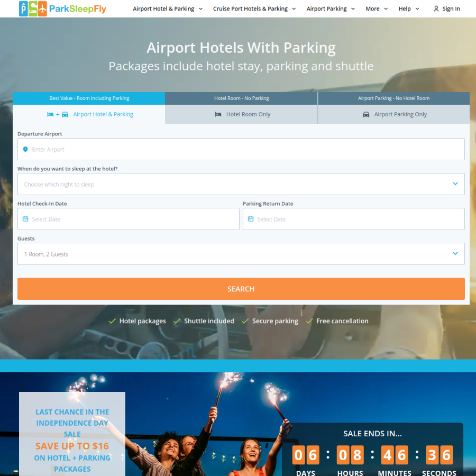476x476 pixels.
Task: Open the More navigation dropdown
Action: pos(377,9)
